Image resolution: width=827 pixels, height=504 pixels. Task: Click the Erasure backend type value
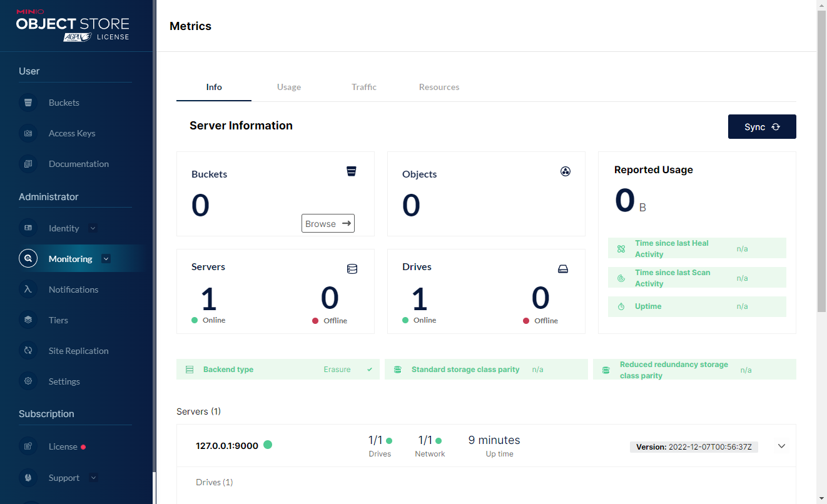(x=337, y=370)
